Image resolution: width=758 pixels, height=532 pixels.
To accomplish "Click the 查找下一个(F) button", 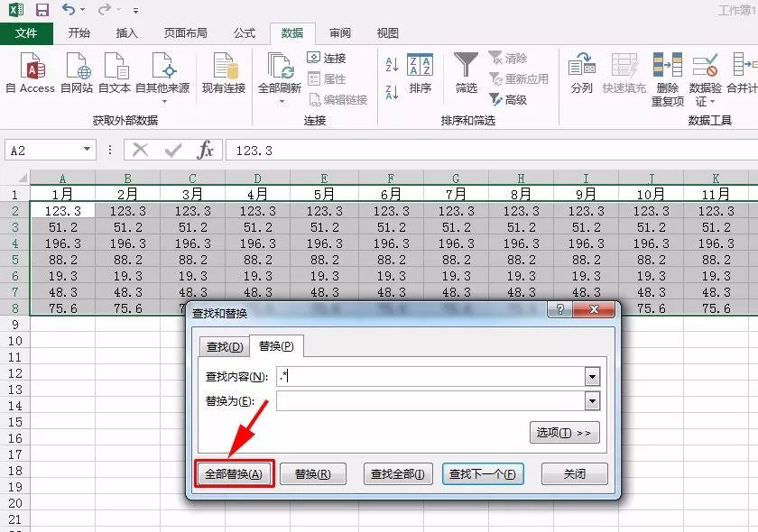I will coord(483,473).
